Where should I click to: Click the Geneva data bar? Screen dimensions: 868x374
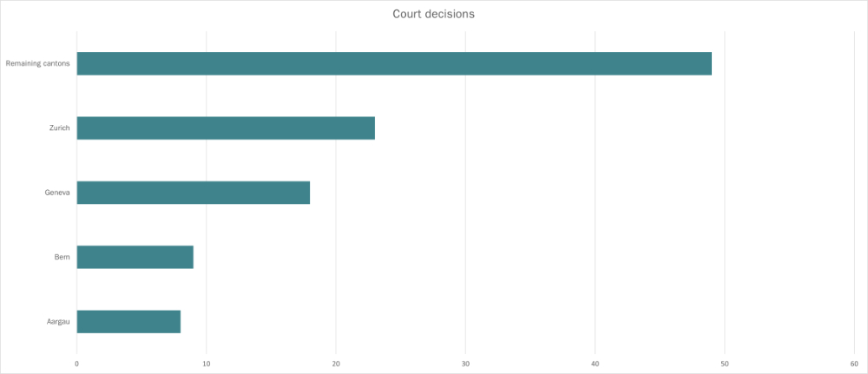(194, 192)
